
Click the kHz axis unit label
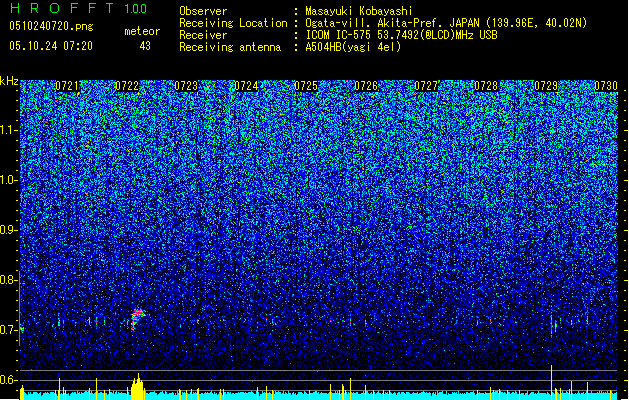pyautogui.click(x=9, y=81)
